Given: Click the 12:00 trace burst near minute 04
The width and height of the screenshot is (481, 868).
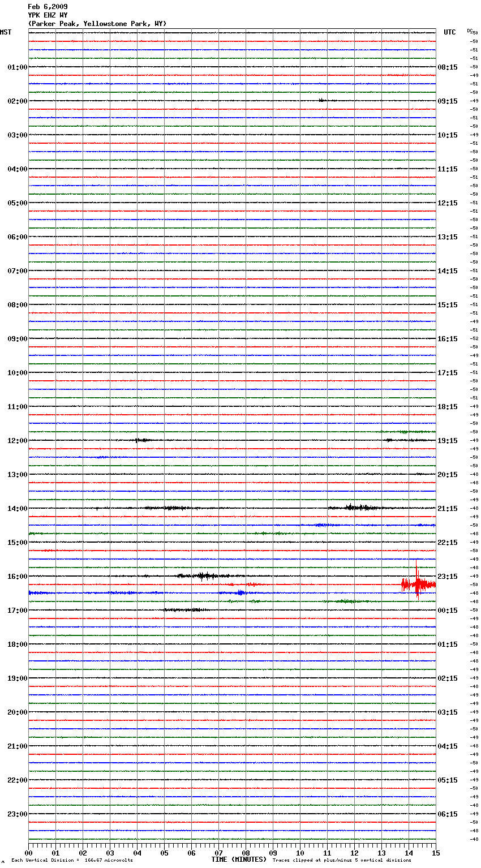Looking at the screenshot, I should pos(141,440).
